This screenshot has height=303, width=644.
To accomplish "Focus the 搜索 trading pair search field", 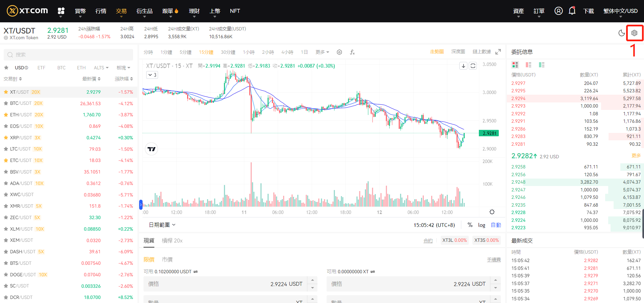I will (x=68, y=55).
